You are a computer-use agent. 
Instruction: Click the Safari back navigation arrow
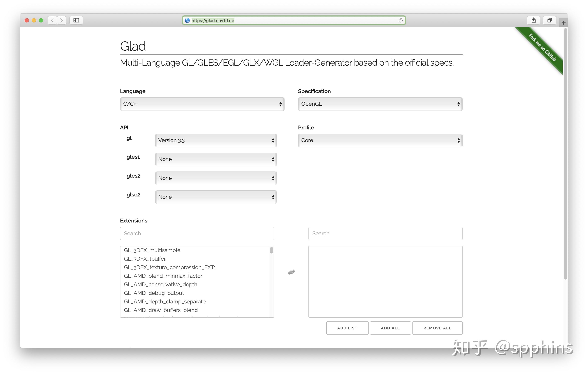pos(52,20)
